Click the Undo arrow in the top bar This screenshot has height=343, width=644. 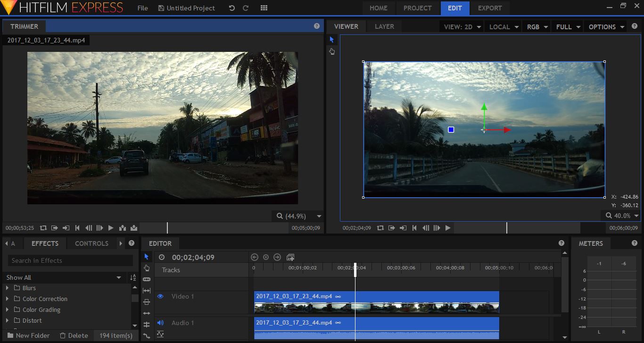(231, 8)
